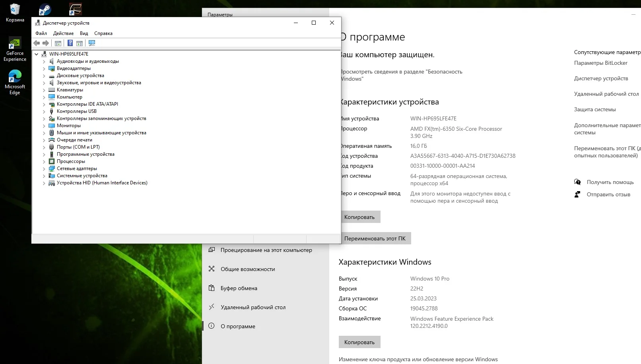The width and height of the screenshot is (641, 364).
Task: Click the show/hide console tree toolbar icon
Action: pyautogui.click(x=58, y=43)
